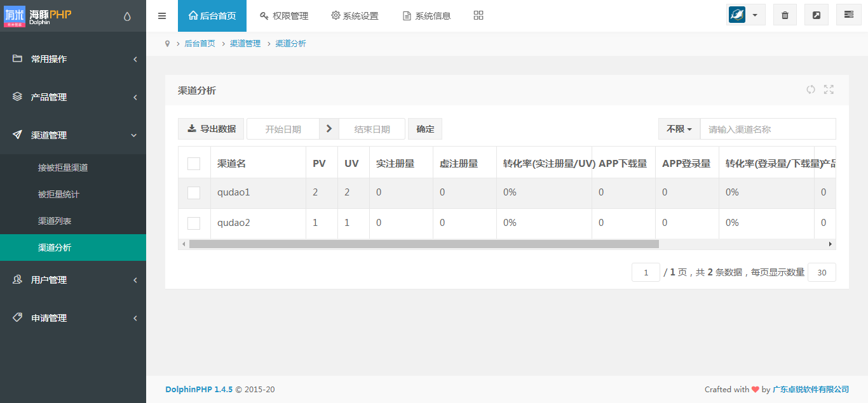The width and height of the screenshot is (868, 403).
Task: Click the 导出数据 export button
Action: tap(211, 129)
